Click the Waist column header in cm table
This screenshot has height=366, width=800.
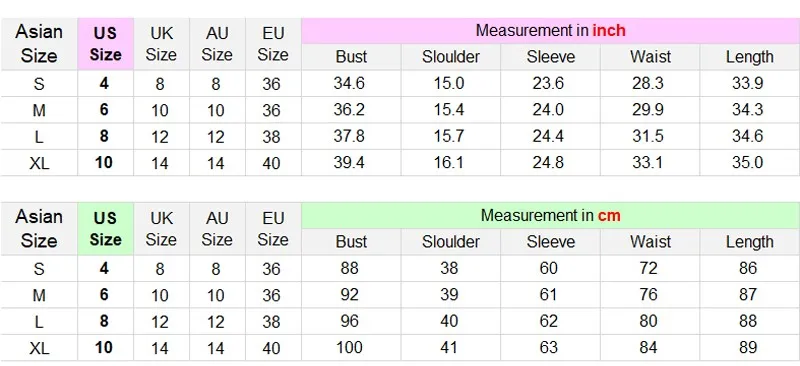tap(650, 241)
